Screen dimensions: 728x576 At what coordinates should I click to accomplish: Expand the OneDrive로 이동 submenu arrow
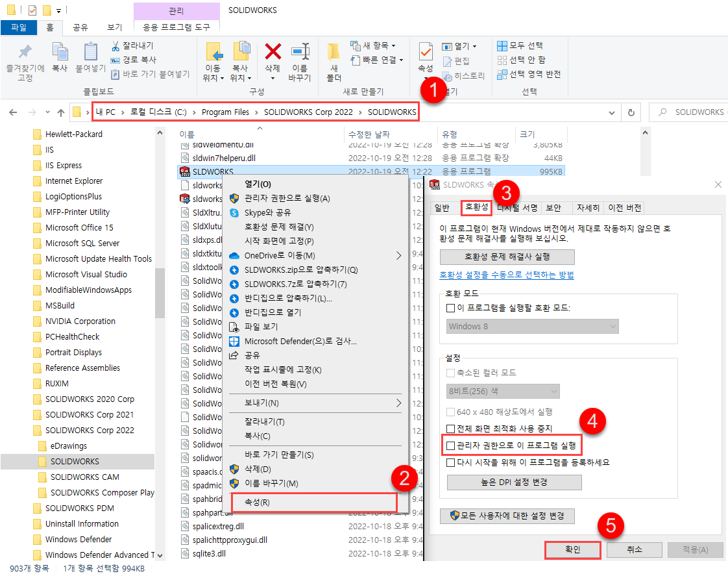399,255
